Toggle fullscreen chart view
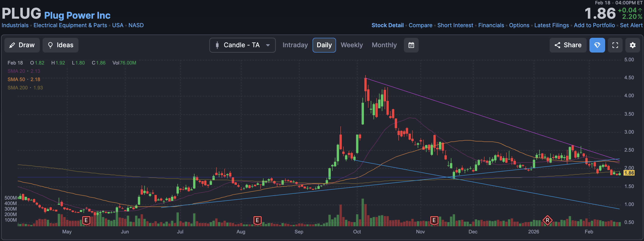Viewport: 644px width, 241px height. (615, 45)
